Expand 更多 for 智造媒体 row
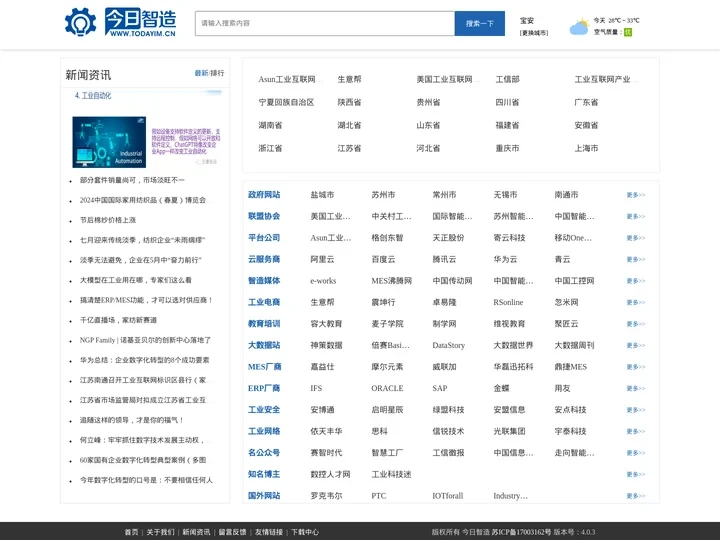The image size is (720, 540). (636, 281)
